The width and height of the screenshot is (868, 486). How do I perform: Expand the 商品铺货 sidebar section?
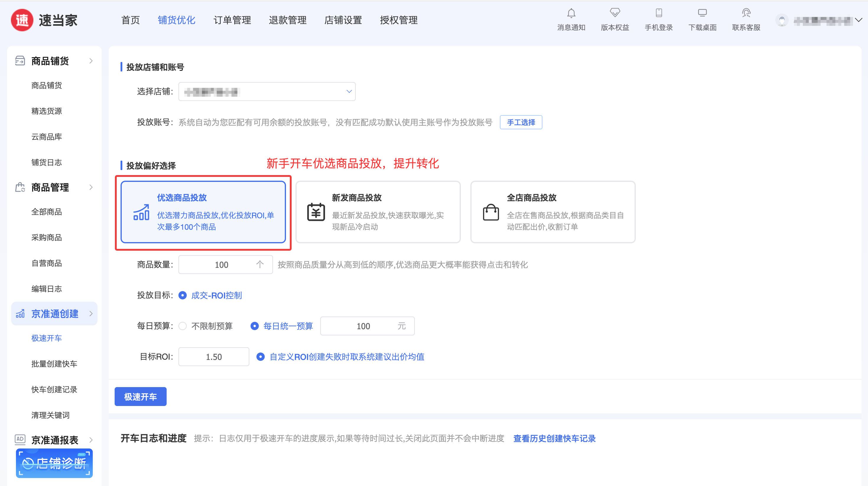tap(54, 61)
